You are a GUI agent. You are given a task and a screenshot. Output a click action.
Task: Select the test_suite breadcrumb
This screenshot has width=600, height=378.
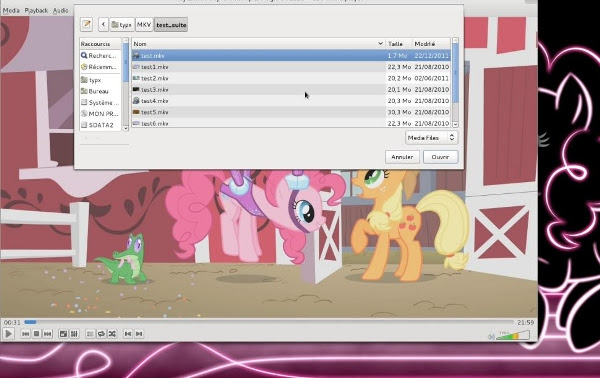coord(171,24)
